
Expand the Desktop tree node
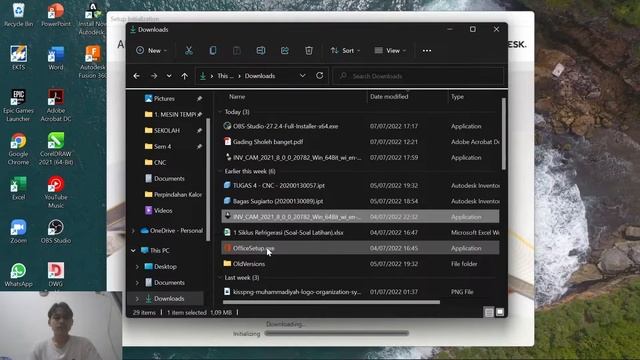coord(138,267)
